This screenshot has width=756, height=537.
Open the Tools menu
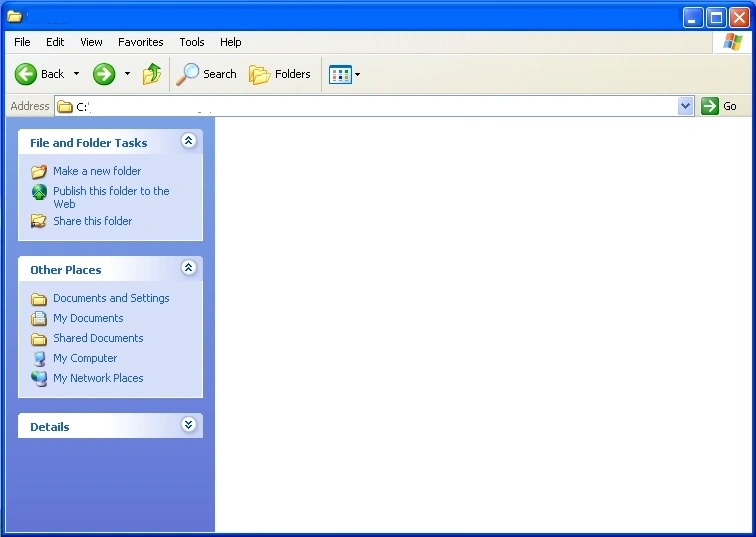(x=192, y=42)
